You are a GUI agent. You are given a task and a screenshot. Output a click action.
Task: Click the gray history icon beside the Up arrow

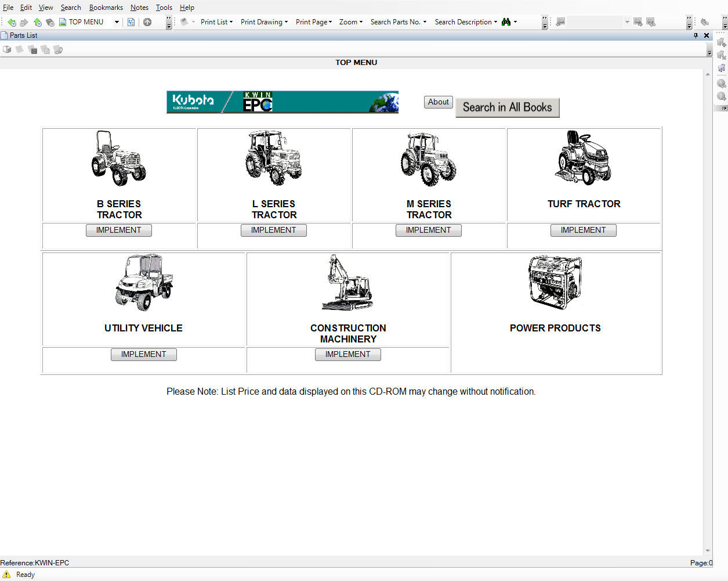[50, 22]
